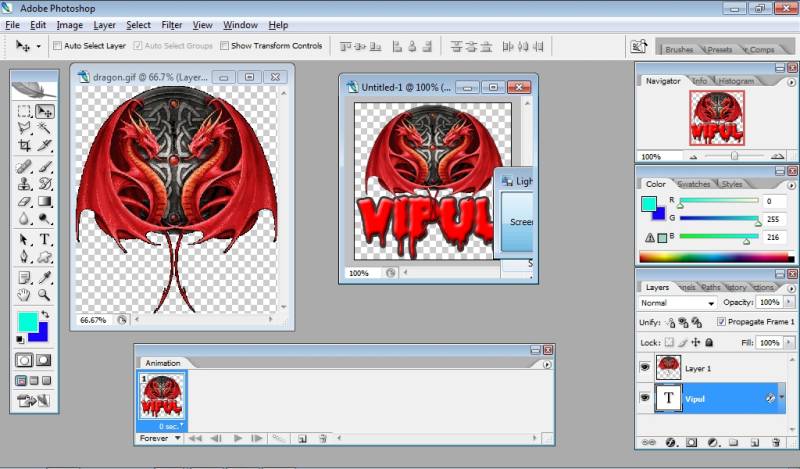Click the Navigator zoom slider
800x469 pixels.
734,156
